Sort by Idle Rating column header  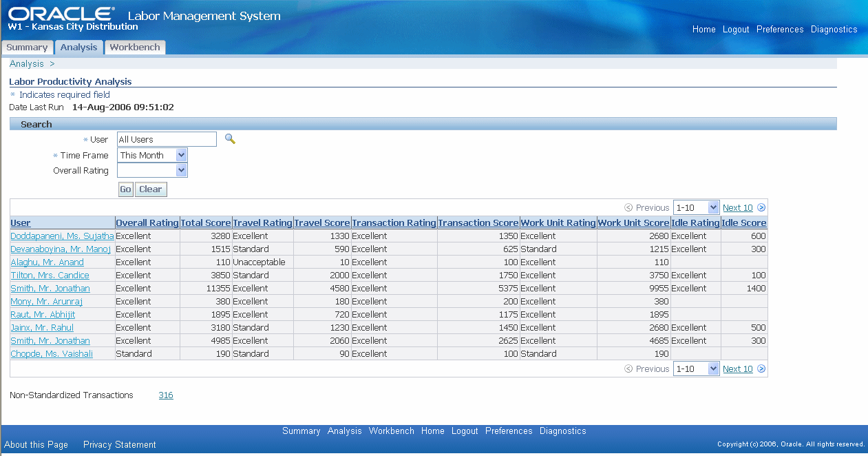[x=695, y=222]
